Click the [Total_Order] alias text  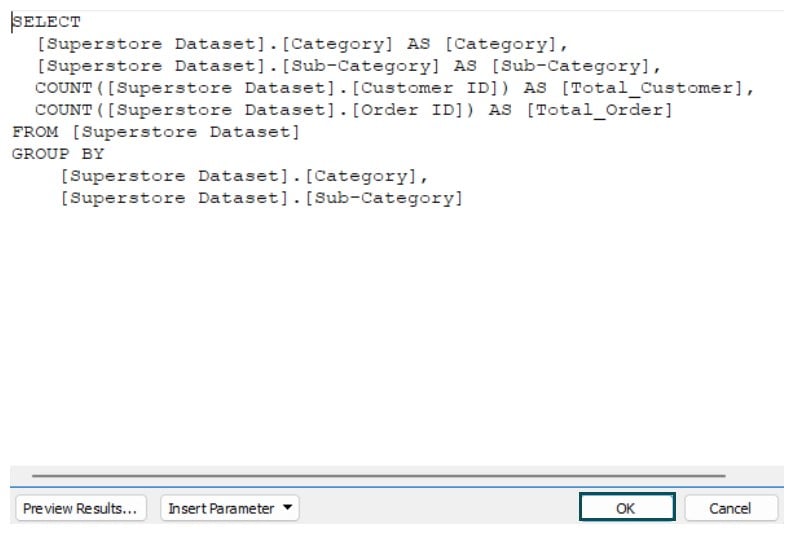coord(600,110)
